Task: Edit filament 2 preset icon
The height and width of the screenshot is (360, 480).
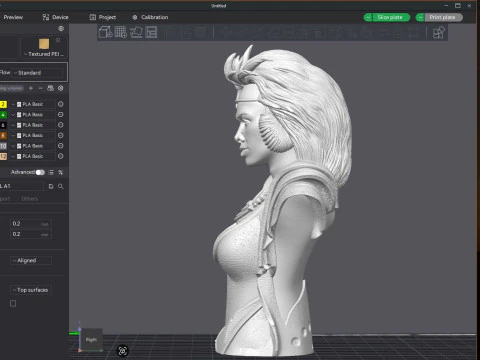Action: [x=61, y=104]
